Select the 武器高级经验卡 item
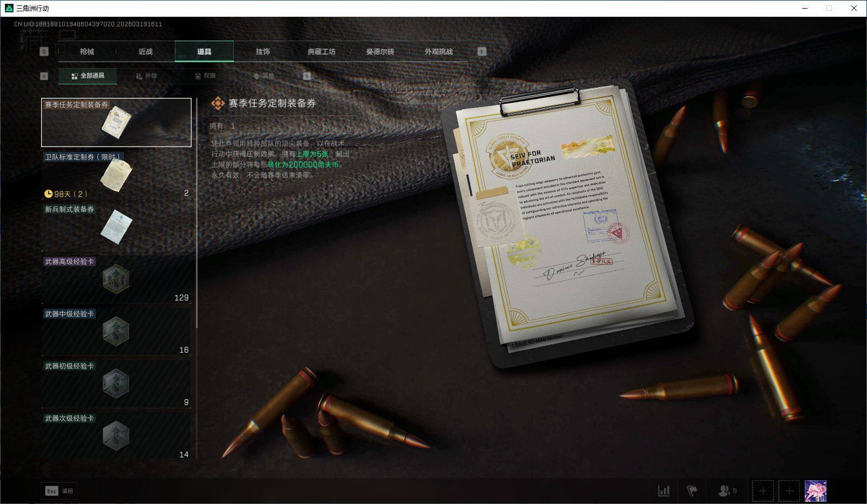The image size is (867, 504). [116, 280]
